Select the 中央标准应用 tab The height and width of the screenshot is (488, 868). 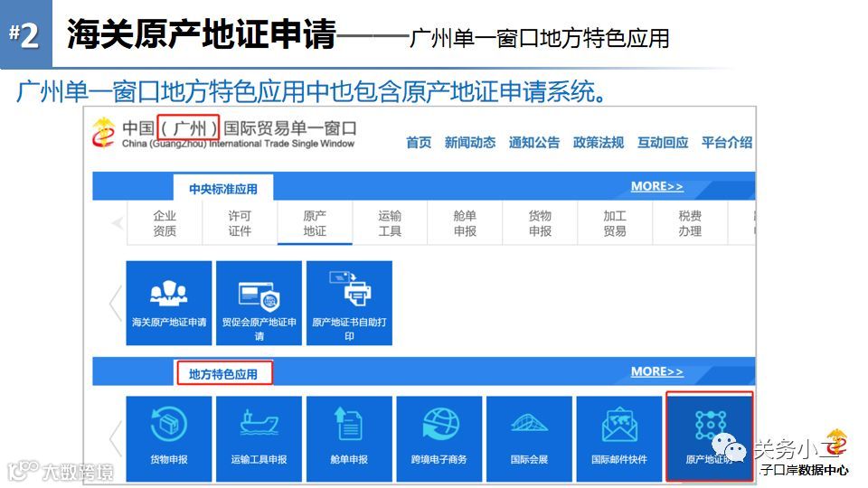[x=223, y=189]
